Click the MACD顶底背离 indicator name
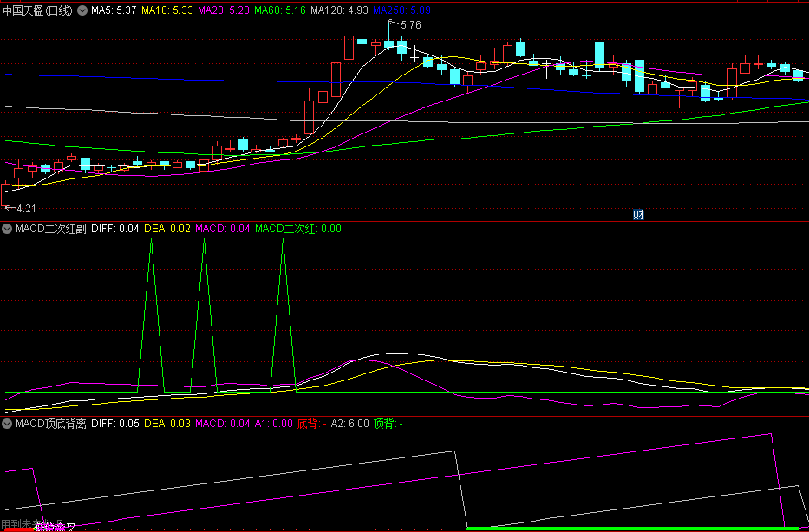The height and width of the screenshot is (532, 809). tap(51, 424)
